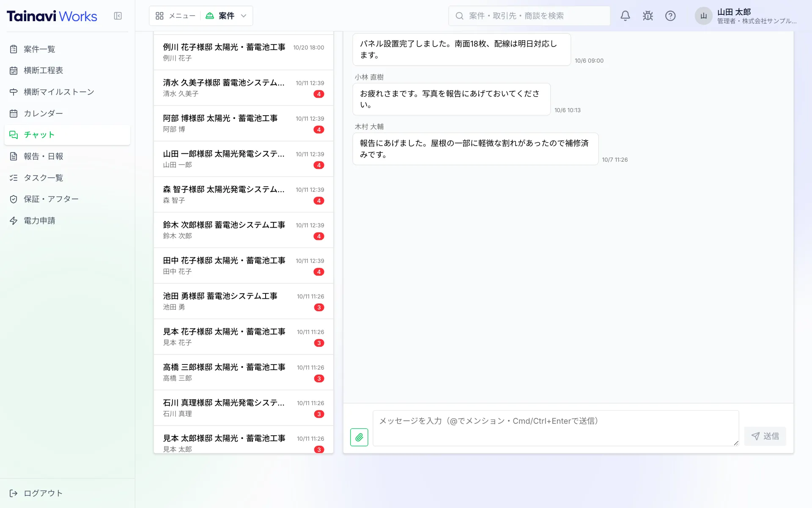This screenshot has height=508, width=812.
Task: Open chat 石川 真理様邸 太陽光発電システム
Action: click(244, 408)
